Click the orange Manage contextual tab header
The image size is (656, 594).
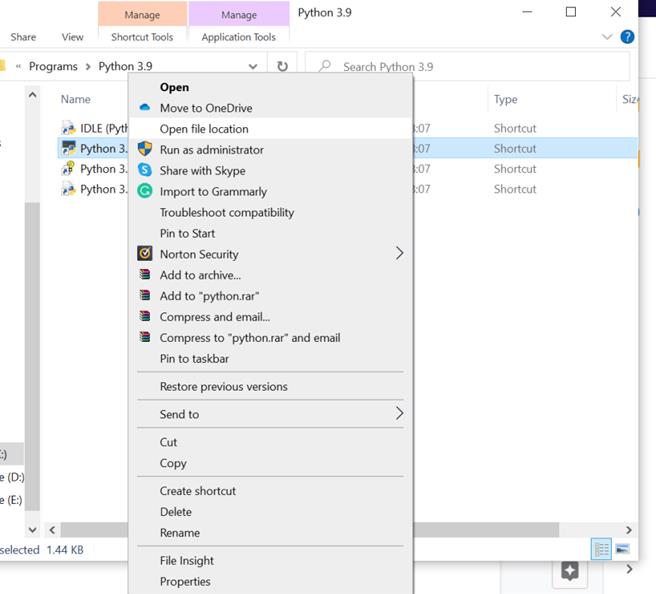click(x=142, y=15)
